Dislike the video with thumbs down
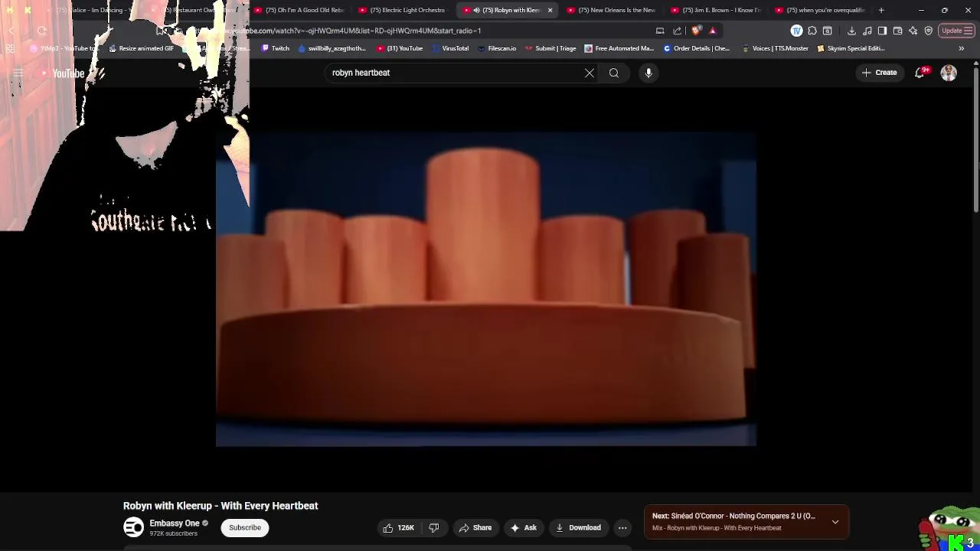The height and width of the screenshot is (551, 980). (434, 527)
